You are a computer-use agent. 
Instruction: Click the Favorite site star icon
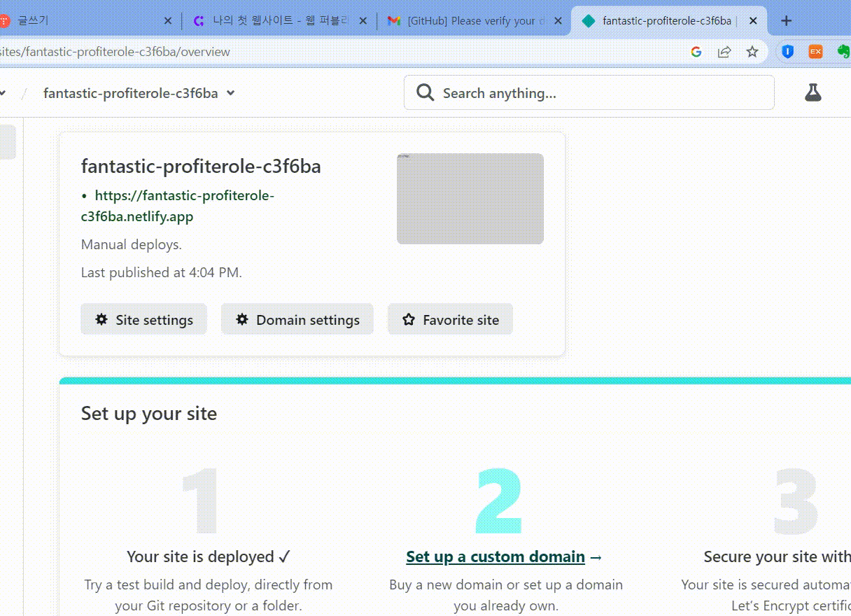click(x=409, y=320)
